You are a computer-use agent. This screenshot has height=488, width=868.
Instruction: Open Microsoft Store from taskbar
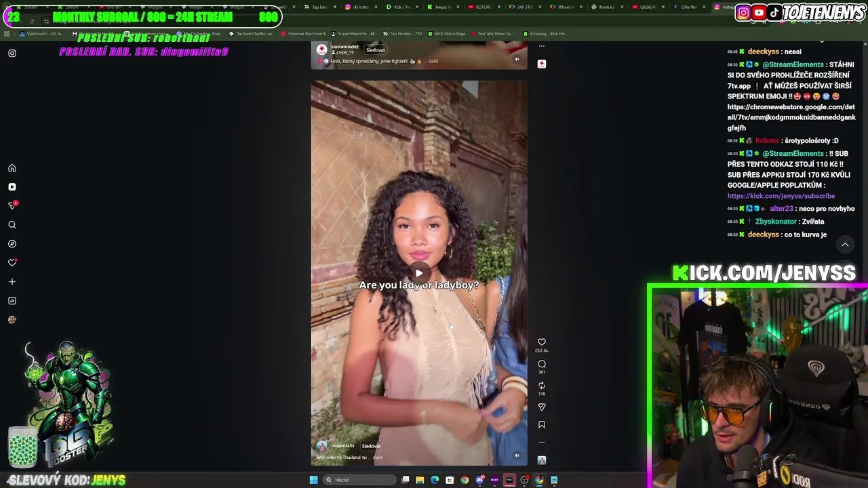coord(450,480)
